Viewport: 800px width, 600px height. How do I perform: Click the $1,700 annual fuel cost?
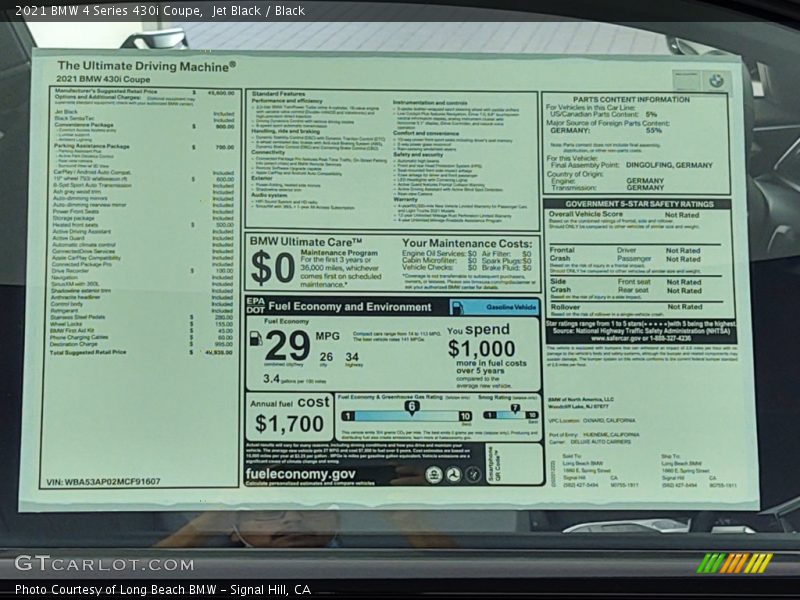(289, 423)
